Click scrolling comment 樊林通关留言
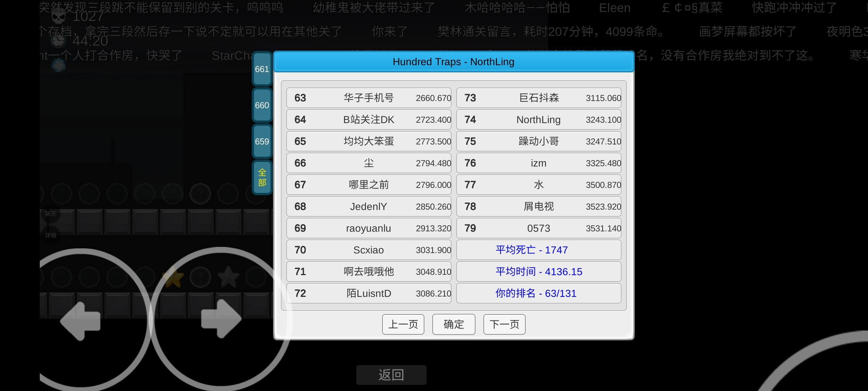This screenshot has width=868, height=391. (x=552, y=31)
